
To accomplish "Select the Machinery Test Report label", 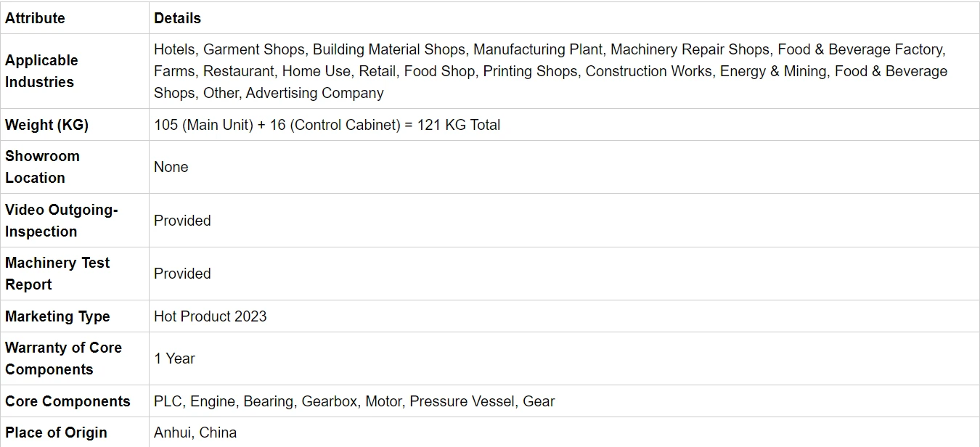I will (57, 274).
